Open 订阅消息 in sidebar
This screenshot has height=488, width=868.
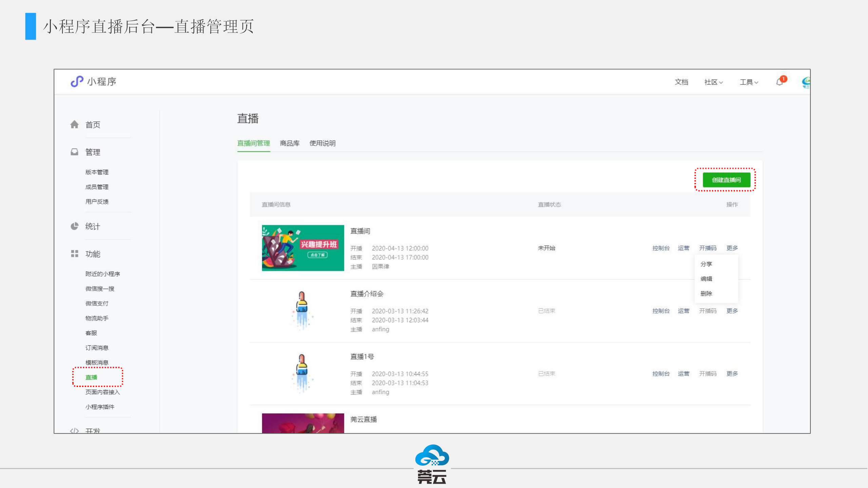pyautogui.click(x=97, y=348)
